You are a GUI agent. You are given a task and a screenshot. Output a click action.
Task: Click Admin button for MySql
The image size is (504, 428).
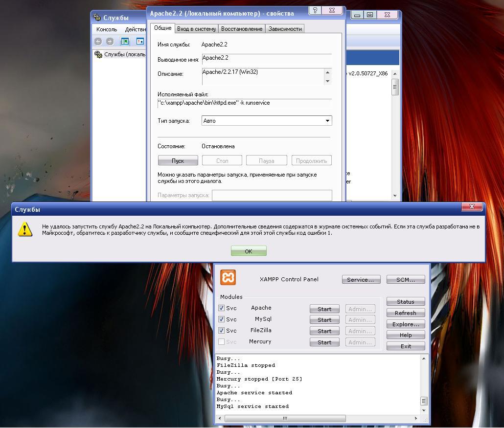click(360, 320)
